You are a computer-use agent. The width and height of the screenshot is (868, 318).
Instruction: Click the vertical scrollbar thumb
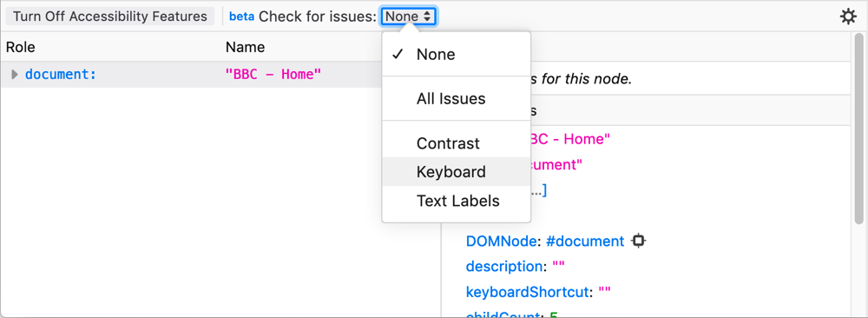858,129
